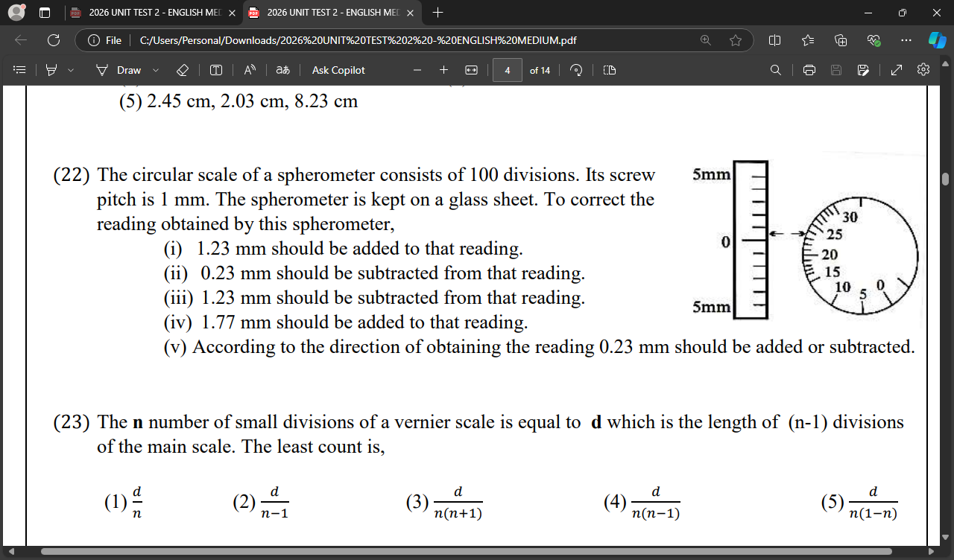Open the split screen view
954x560 pixels.
[x=774, y=40]
